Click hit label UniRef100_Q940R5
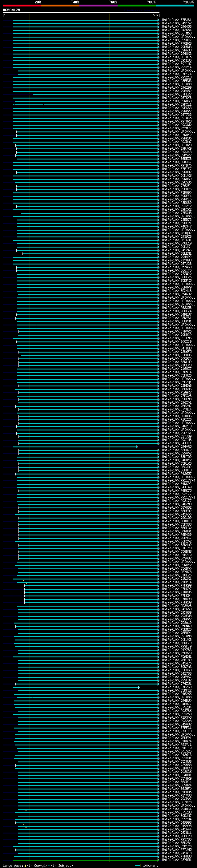 point(176,446)
